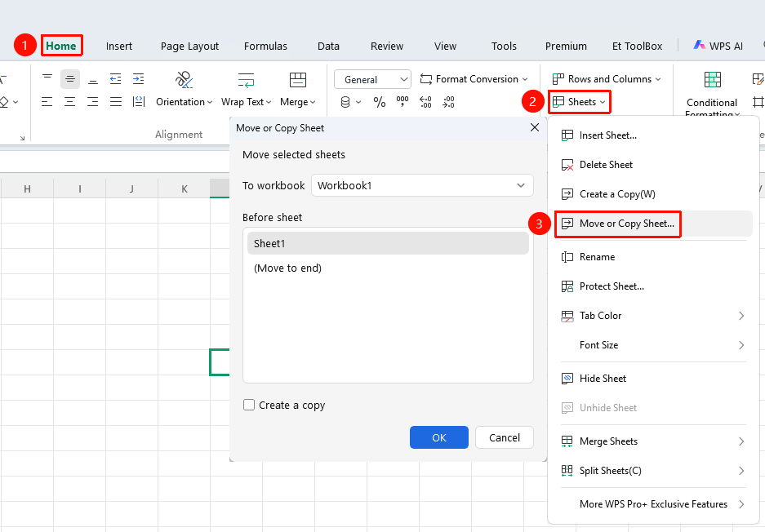765x532 pixels.
Task: Expand the Format Conversion dropdown
Action: [x=474, y=79]
